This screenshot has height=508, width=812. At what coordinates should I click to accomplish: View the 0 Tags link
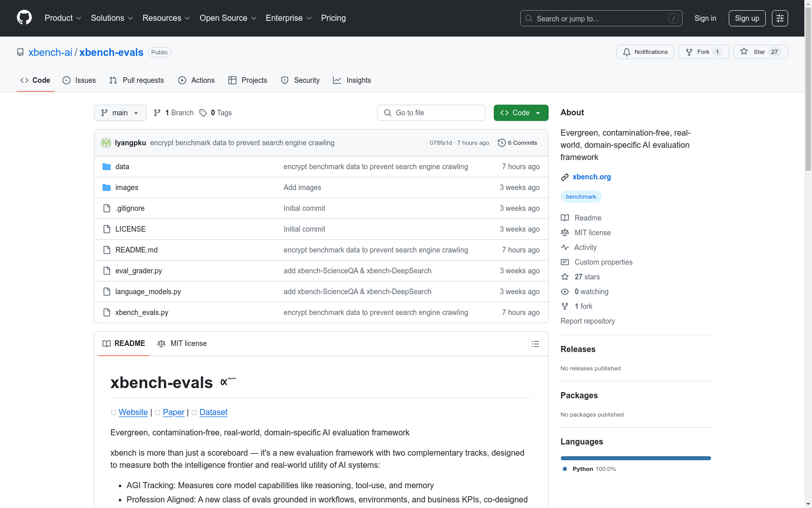pyautogui.click(x=216, y=113)
